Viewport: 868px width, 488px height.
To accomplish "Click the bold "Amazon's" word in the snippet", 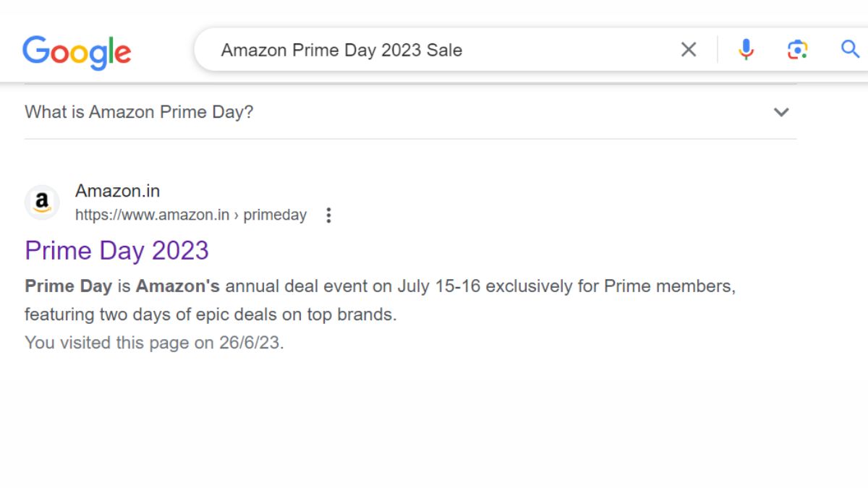I will pyautogui.click(x=178, y=286).
